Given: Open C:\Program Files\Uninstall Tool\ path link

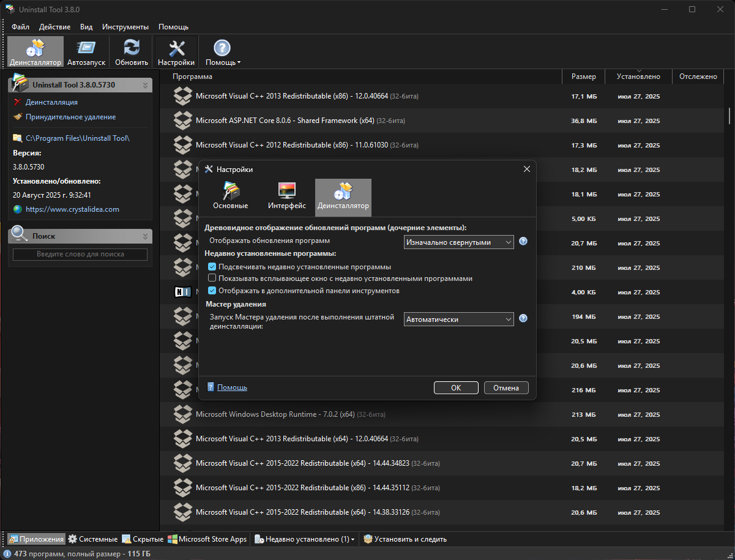Looking at the screenshot, I should click(x=78, y=138).
